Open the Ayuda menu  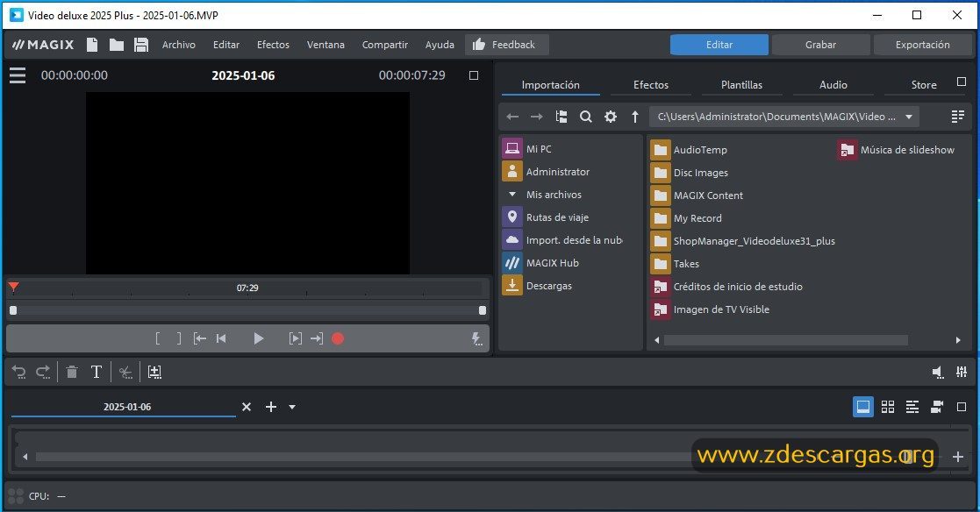(440, 45)
